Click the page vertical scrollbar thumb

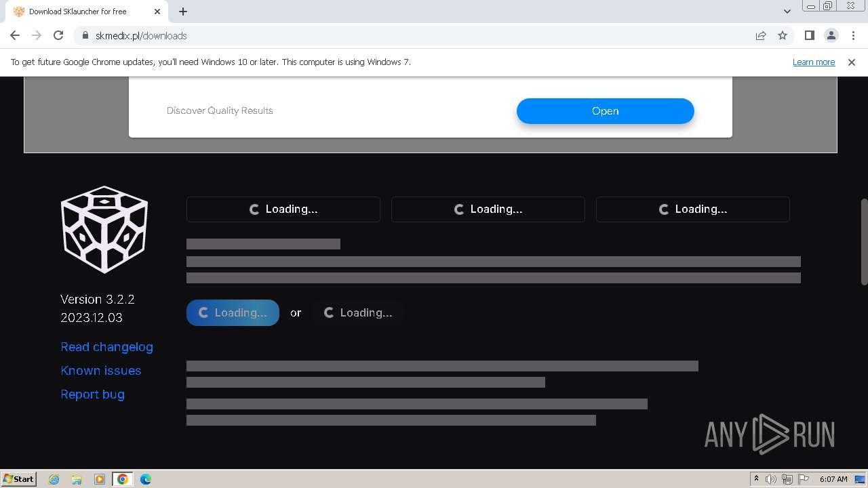tap(864, 241)
